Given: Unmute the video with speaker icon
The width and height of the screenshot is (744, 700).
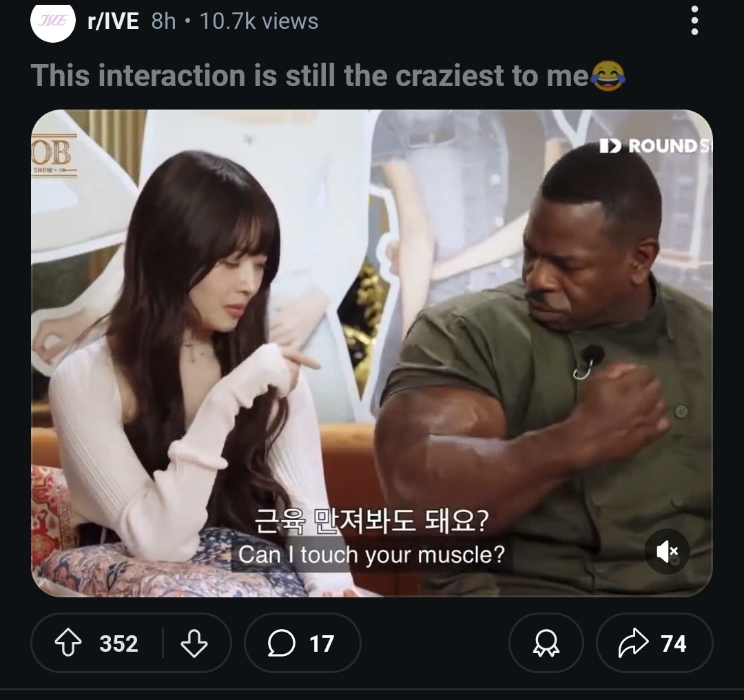Looking at the screenshot, I should coord(667,551).
